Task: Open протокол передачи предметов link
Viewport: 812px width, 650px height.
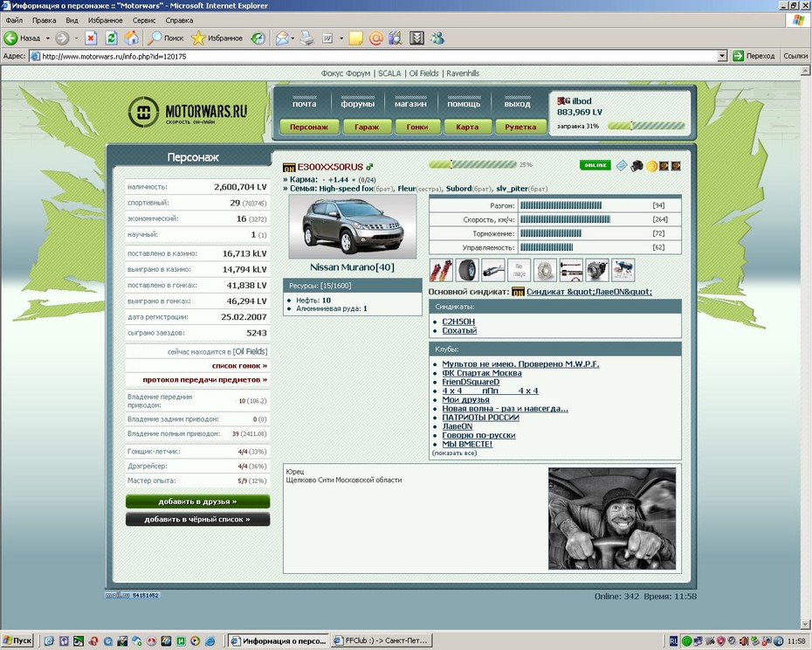Action: [x=205, y=379]
